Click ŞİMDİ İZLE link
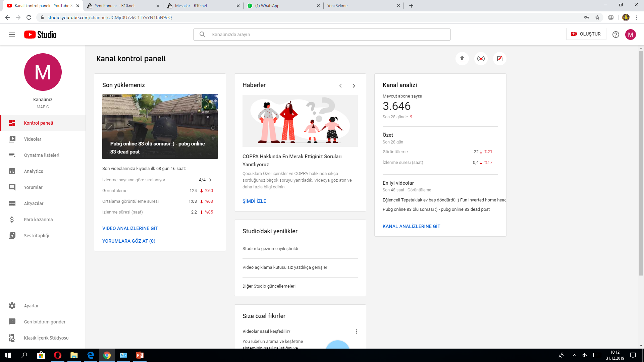644x362 pixels. [254, 201]
